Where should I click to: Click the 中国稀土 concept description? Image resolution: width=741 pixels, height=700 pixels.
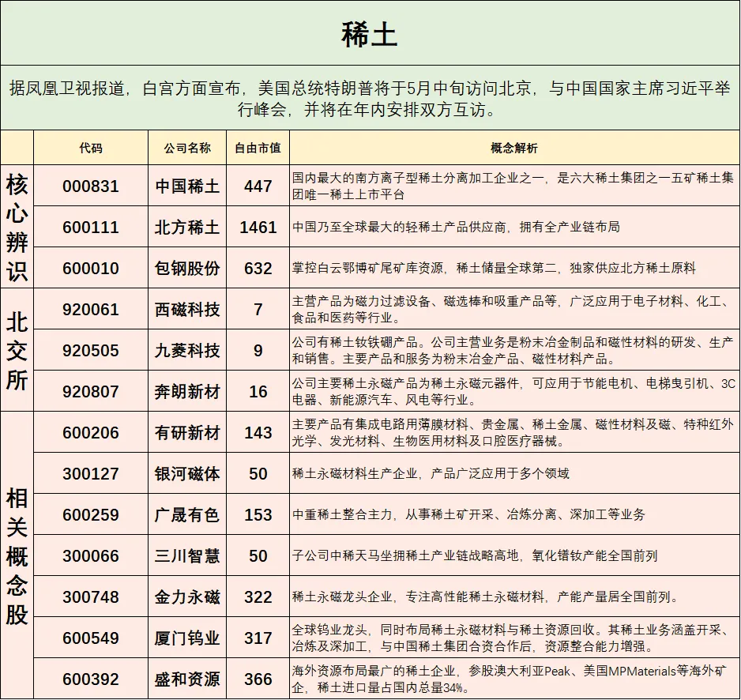[x=513, y=186]
